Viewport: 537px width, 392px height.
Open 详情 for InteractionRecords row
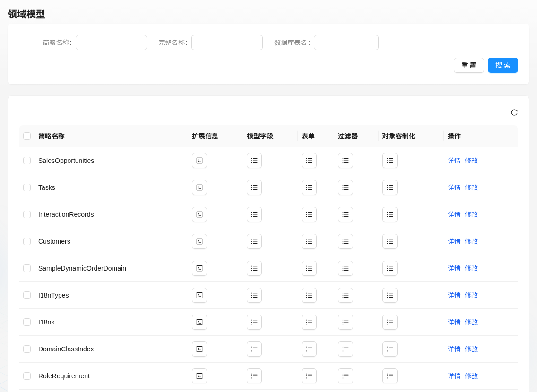[x=454, y=214]
